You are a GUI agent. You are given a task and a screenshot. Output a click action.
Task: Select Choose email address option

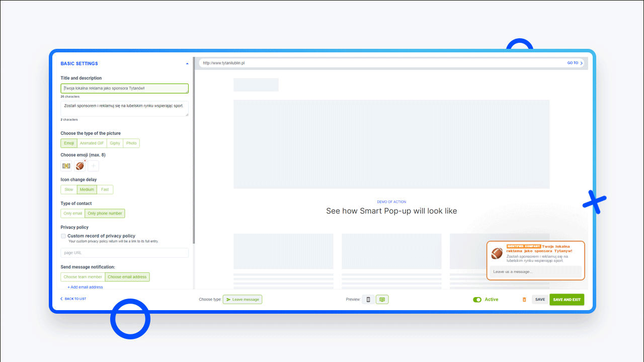tap(127, 277)
